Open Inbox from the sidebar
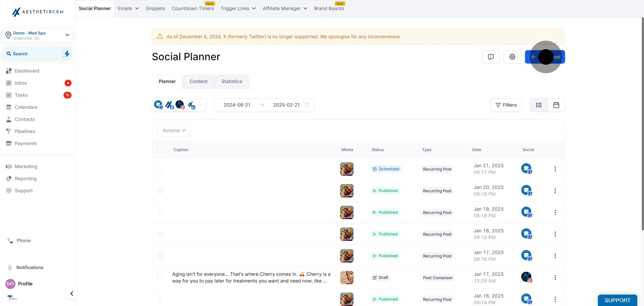 click(x=21, y=83)
